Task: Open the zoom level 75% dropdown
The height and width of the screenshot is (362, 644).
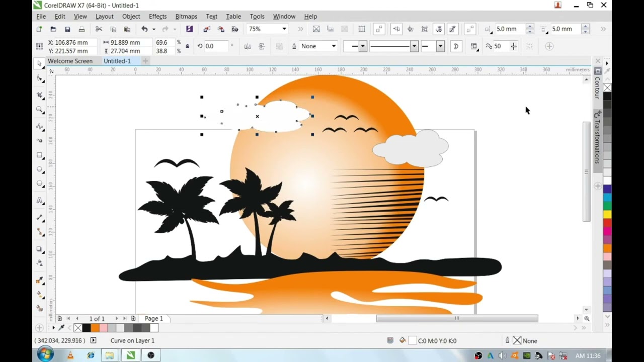Action: click(x=284, y=29)
